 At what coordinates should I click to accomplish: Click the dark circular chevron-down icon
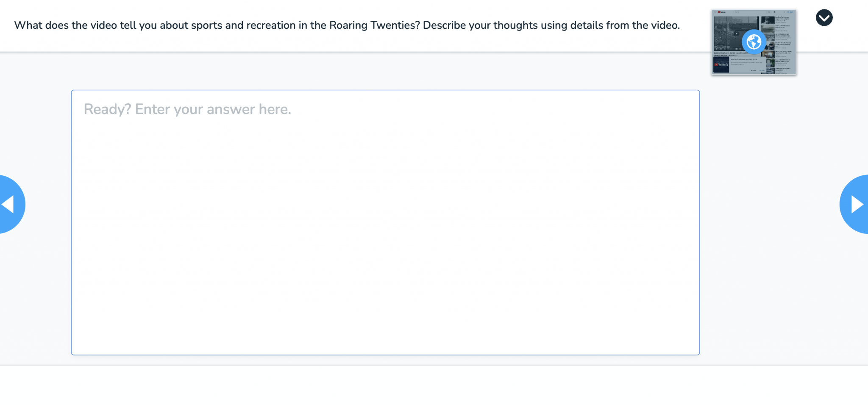(824, 18)
